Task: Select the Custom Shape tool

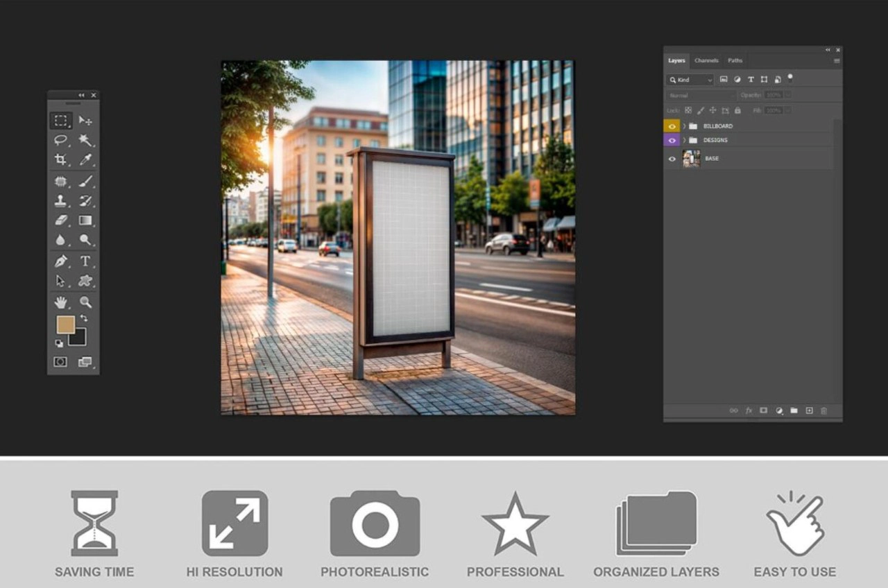Action: pos(85,281)
